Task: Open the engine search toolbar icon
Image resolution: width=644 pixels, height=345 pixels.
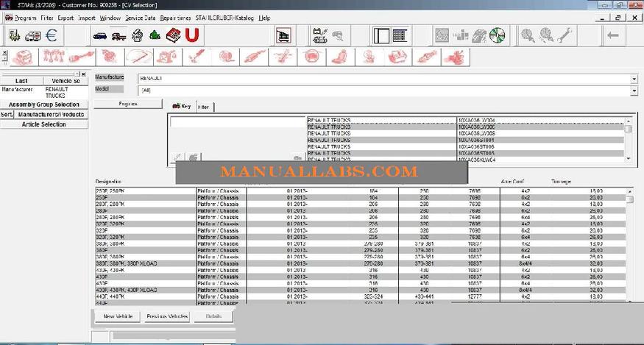Action: click(138, 35)
